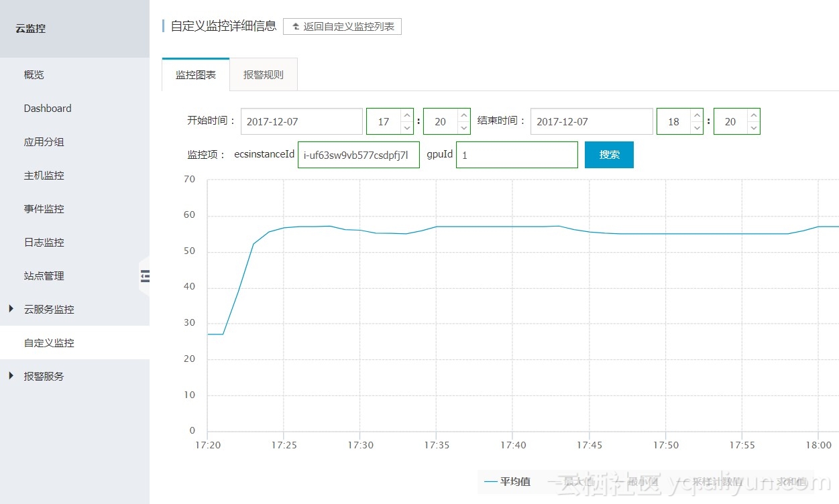Increase start hour with up arrow
This screenshot has height=504, width=839.
tap(406, 115)
